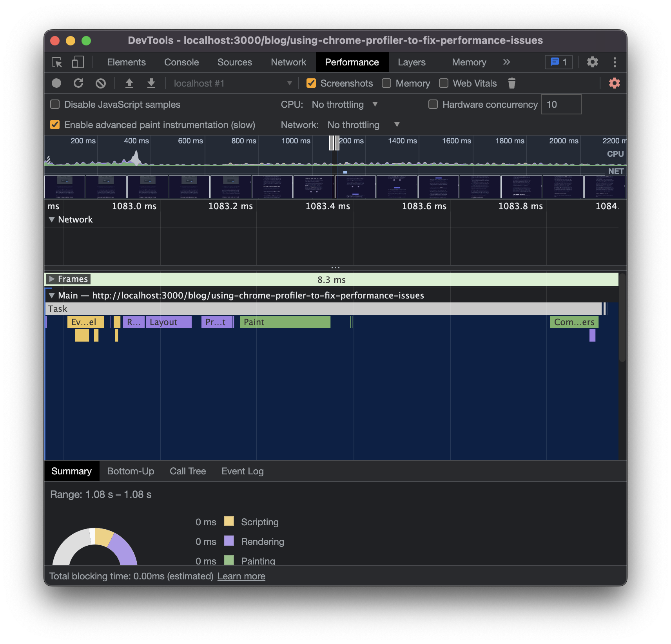
Task: Activate the inspect element picker icon
Action: click(57, 62)
